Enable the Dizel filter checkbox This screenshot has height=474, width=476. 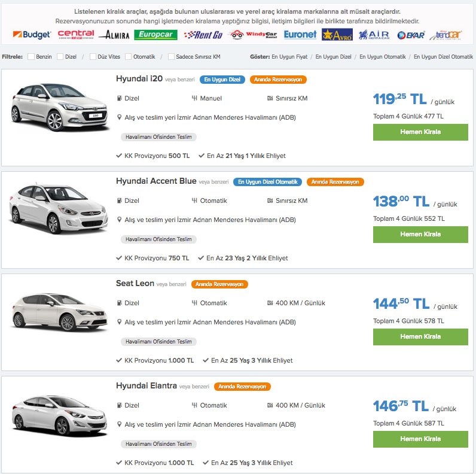(60, 56)
